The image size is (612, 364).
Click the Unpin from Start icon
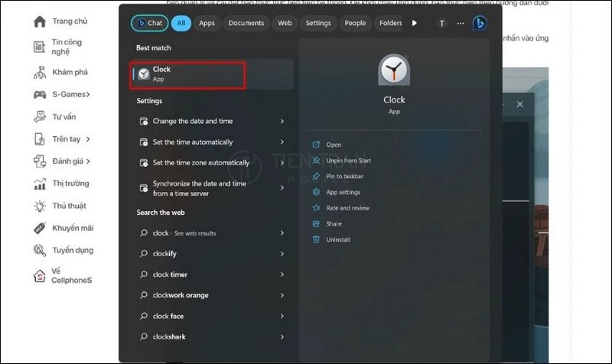coord(316,161)
